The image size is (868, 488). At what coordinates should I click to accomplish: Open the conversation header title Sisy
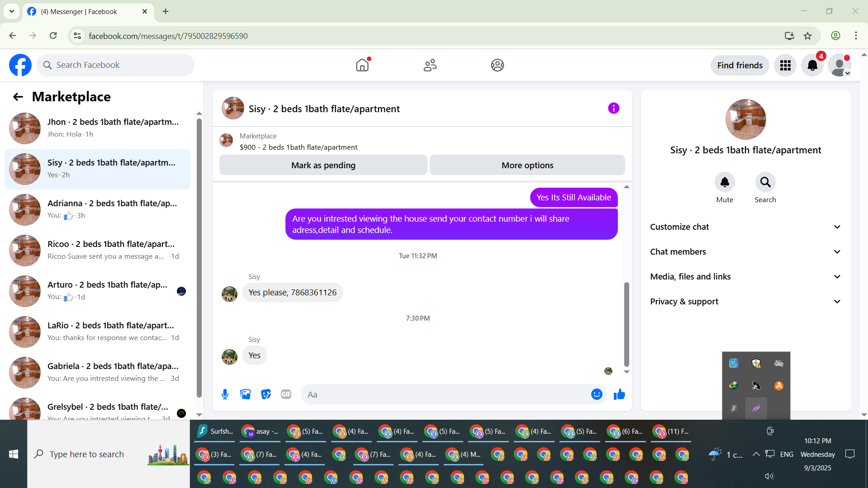click(x=324, y=109)
